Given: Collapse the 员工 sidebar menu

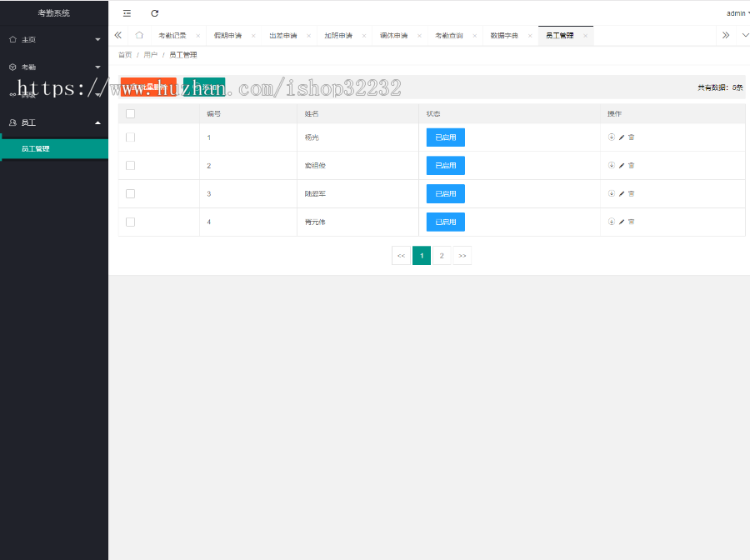Looking at the screenshot, I should coord(54,122).
